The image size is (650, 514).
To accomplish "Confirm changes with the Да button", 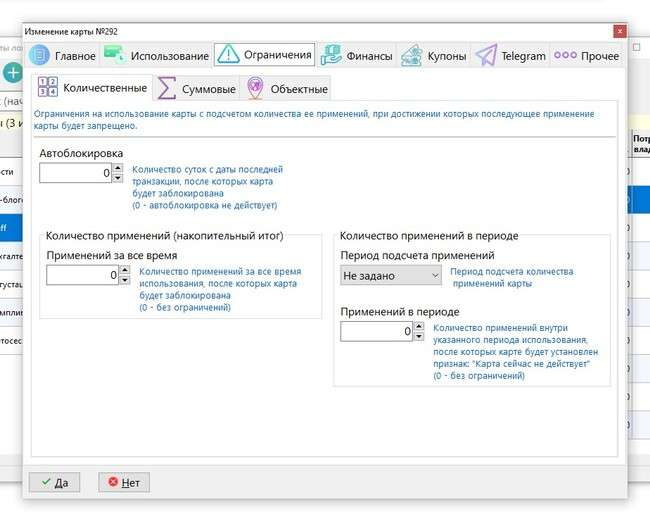I will click(54, 482).
